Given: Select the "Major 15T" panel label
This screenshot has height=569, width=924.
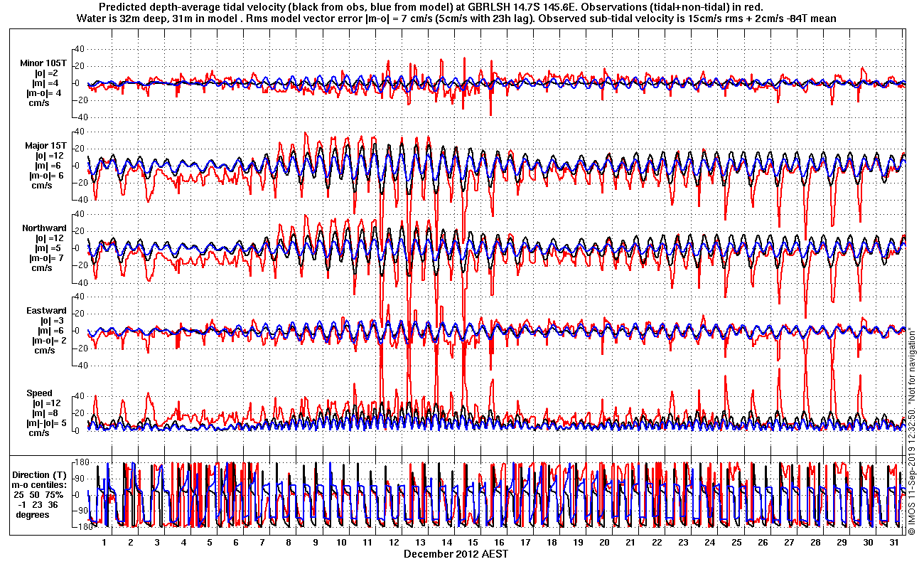Looking at the screenshot, I should (45, 146).
